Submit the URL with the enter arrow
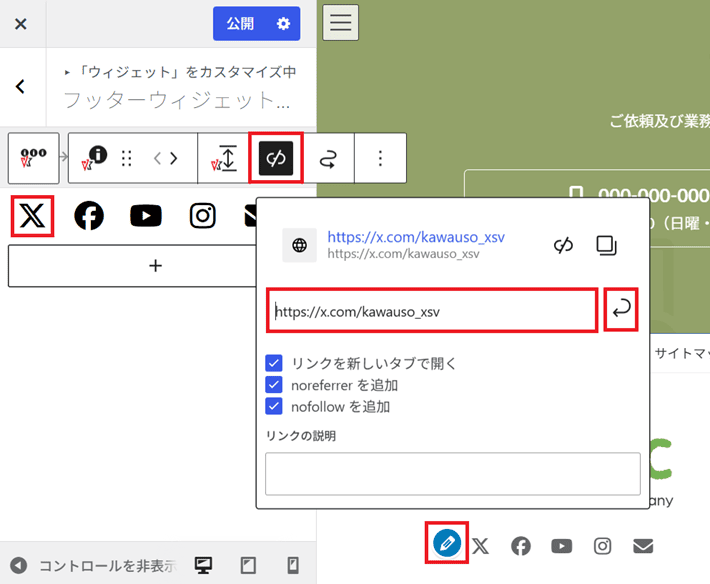The height and width of the screenshot is (584, 710). (621, 309)
